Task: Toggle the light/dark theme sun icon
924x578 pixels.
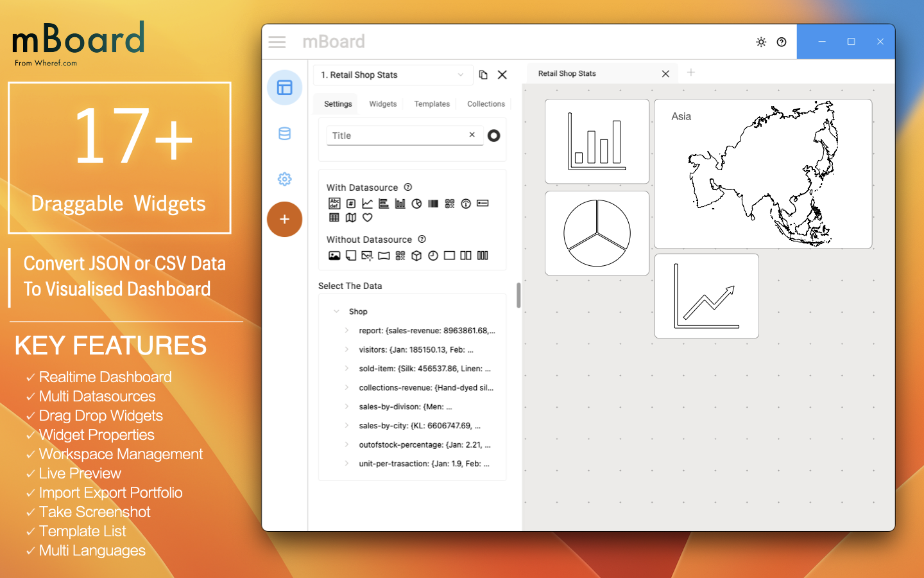Action: [761, 42]
